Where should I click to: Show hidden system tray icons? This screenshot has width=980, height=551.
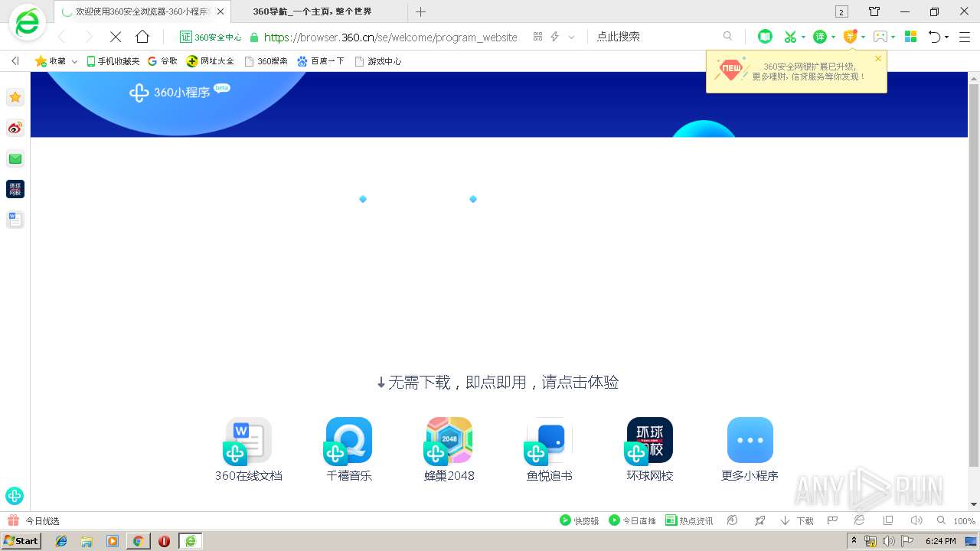854,540
